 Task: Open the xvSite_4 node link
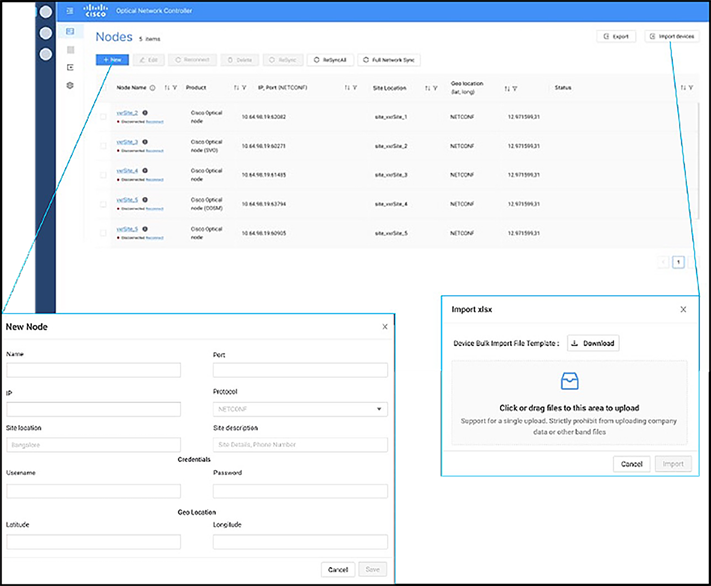click(127, 171)
